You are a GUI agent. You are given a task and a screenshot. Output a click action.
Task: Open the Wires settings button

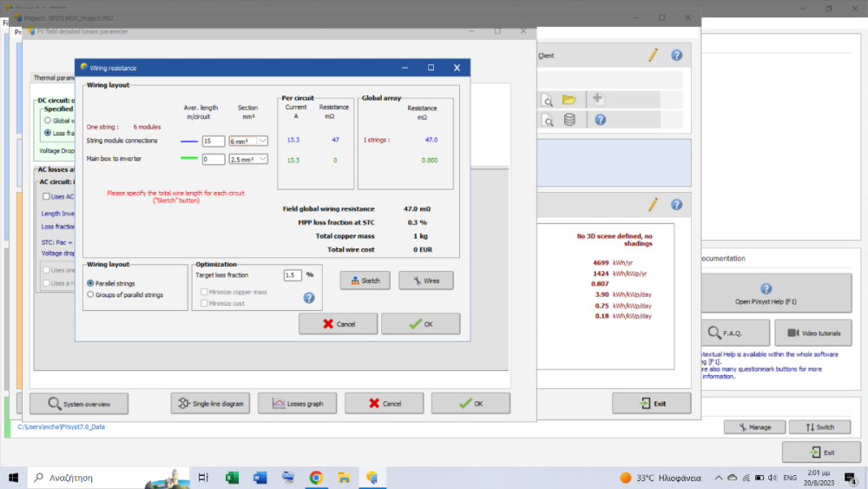click(425, 281)
